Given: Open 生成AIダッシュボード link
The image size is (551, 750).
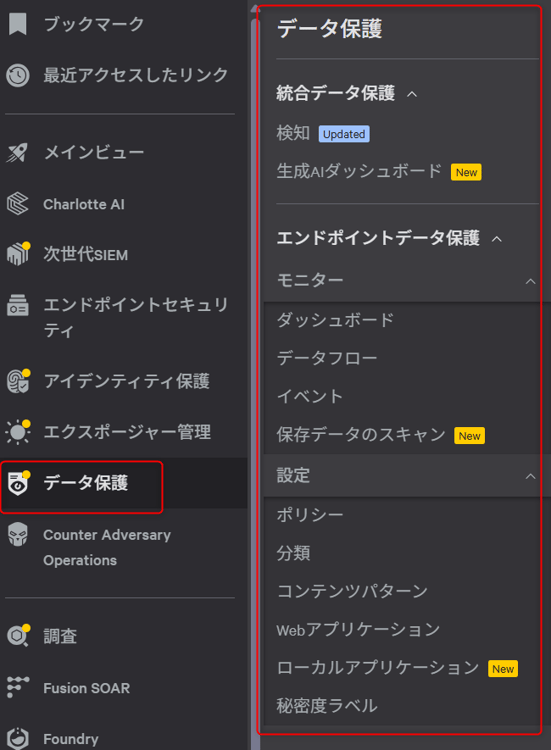Looking at the screenshot, I should point(359,171).
